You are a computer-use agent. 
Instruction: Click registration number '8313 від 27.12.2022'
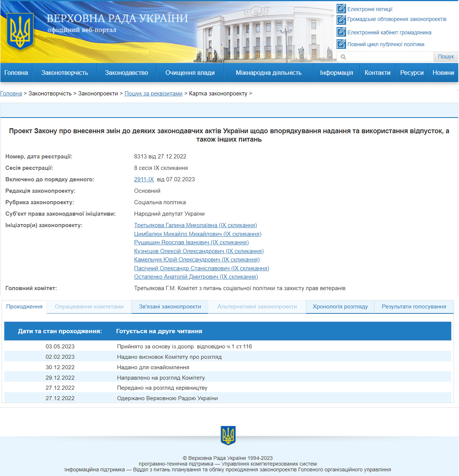pyautogui.click(x=160, y=157)
